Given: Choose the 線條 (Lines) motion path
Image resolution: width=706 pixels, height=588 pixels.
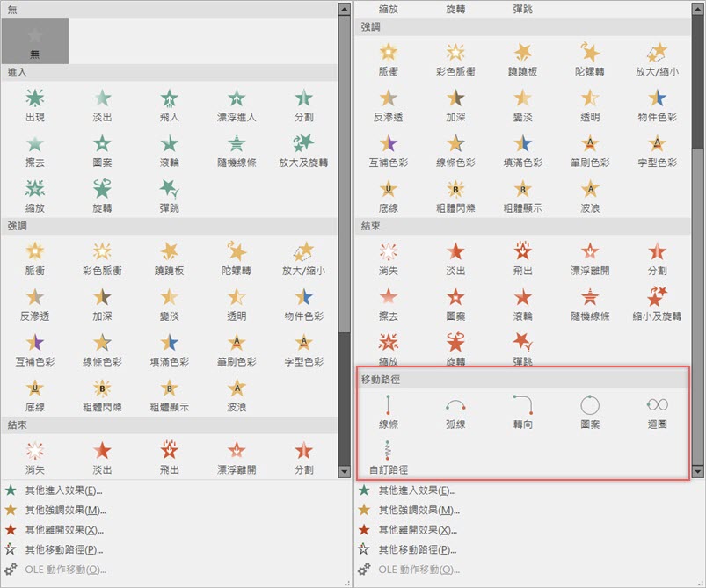Looking at the screenshot, I should (388, 412).
